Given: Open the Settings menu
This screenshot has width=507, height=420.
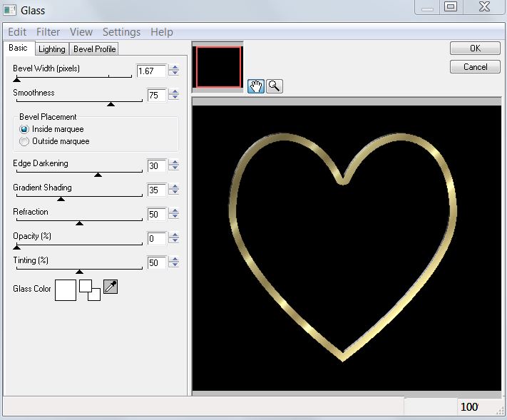Looking at the screenshot, I should click(x=121, y=32).
